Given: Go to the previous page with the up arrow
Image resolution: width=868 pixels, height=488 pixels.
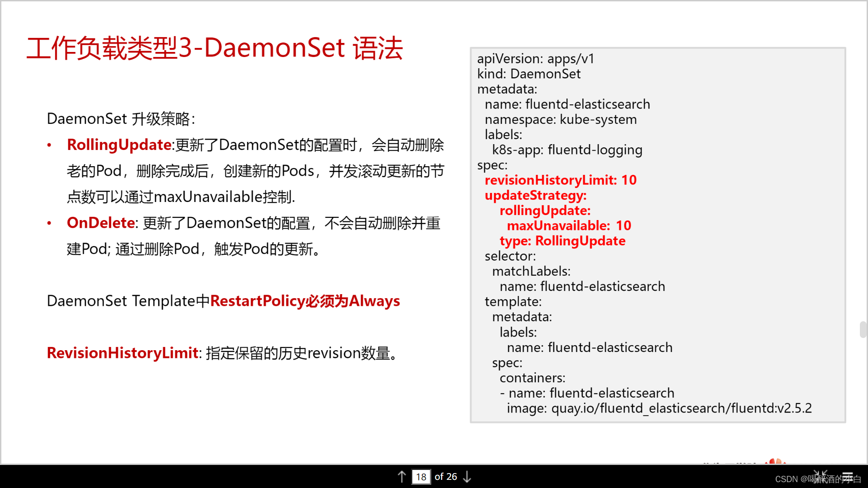Looking at the screenshot, I should click(x=401, y=477).
